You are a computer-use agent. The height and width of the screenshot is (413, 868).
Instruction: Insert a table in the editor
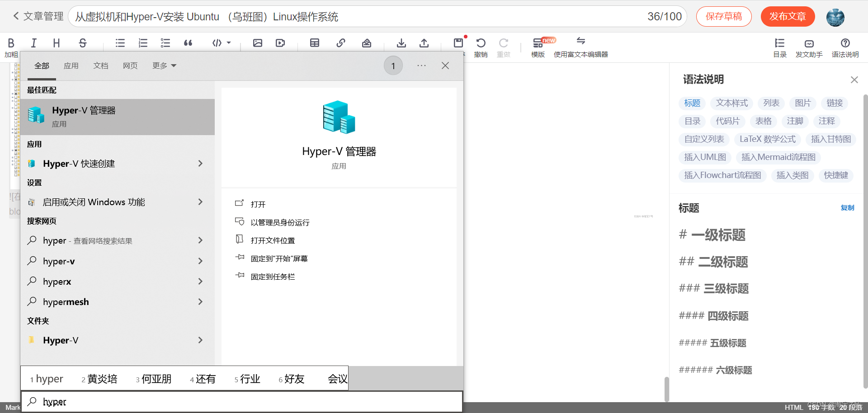[315, 43]
